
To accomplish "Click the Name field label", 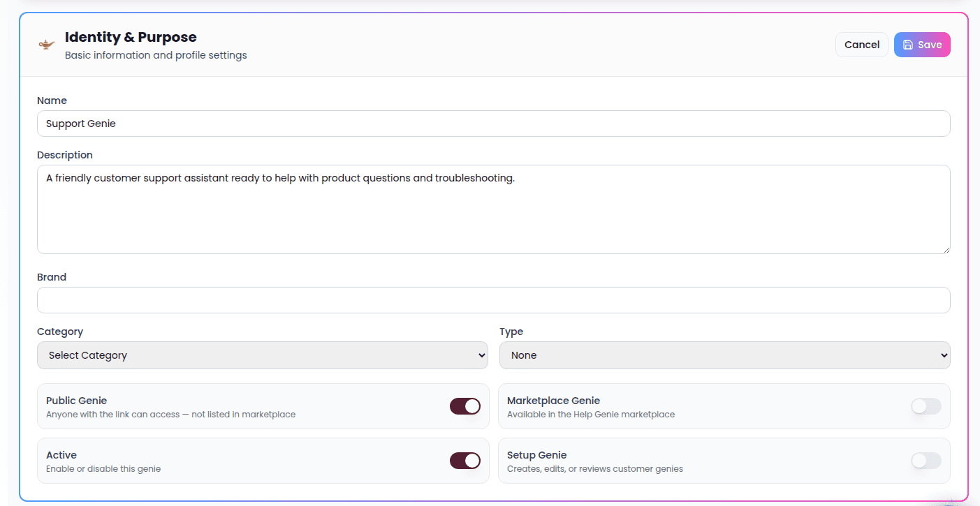I will (x=52, y=101).
